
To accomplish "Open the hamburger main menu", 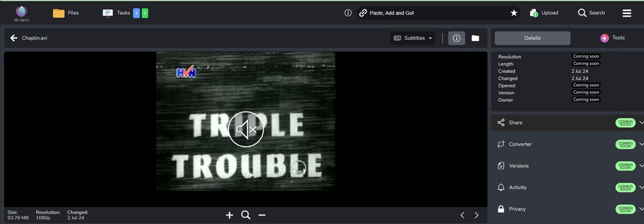I will tap(626, 13).
